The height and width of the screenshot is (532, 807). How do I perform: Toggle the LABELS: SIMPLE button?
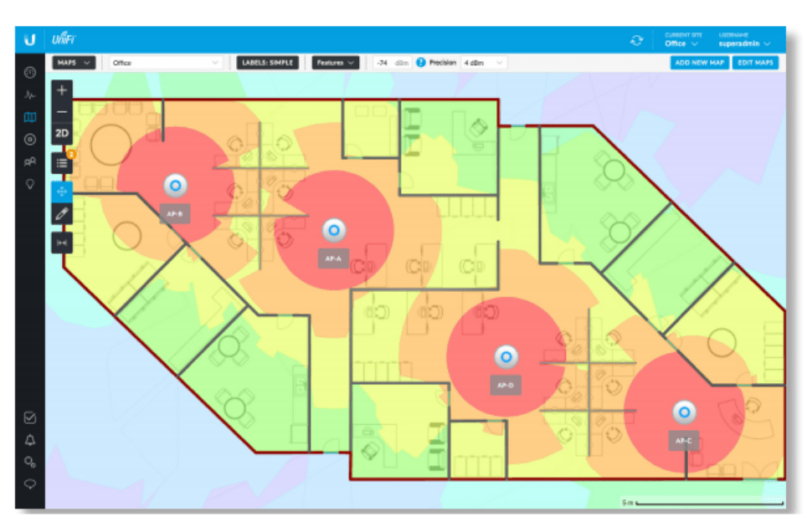click(270, 63)
